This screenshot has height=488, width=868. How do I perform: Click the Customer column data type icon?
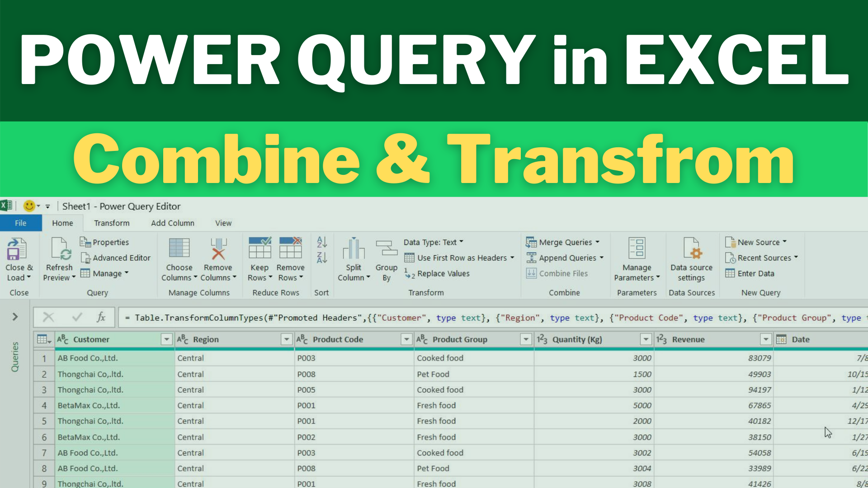(62, 339)
